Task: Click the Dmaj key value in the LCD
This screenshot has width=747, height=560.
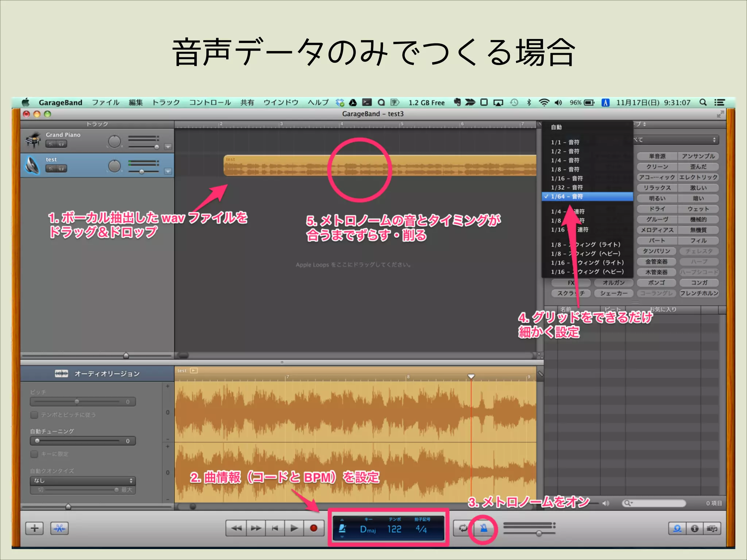Action: pyautogui.click(x=368, y=529)
